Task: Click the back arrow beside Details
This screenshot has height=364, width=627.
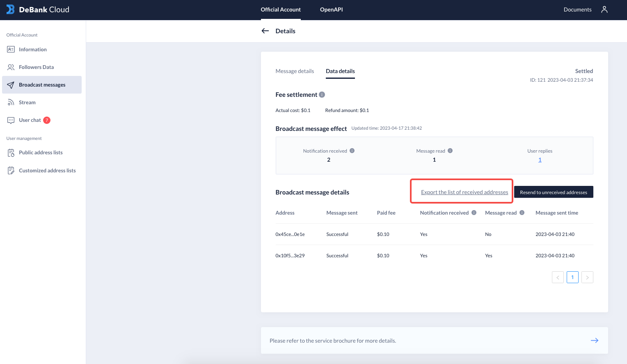Action: coord(265,31)
